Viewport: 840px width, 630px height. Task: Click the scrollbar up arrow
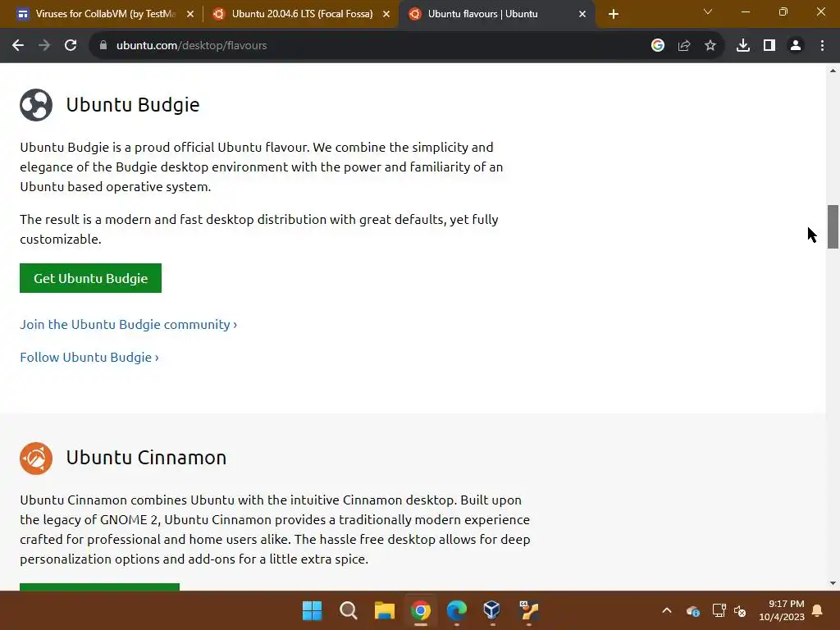tap(833, 71)
